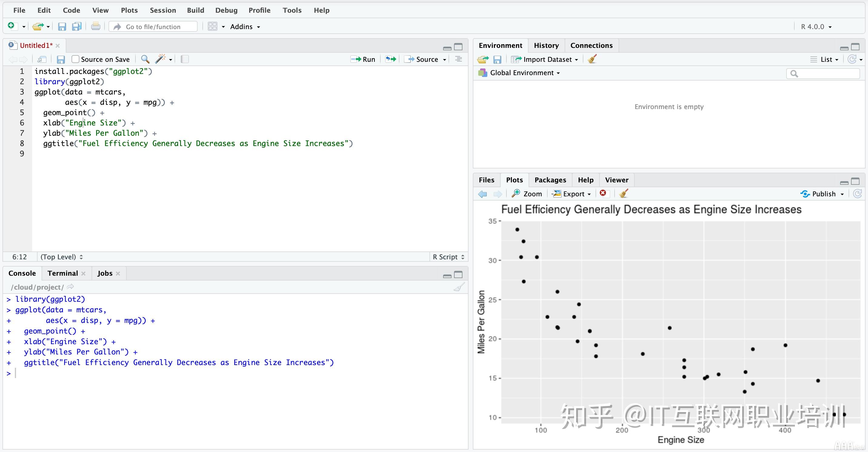Screen dimensions: 868x452
Task: Switch Environment view via List dropdown
Action: point(825,59)
